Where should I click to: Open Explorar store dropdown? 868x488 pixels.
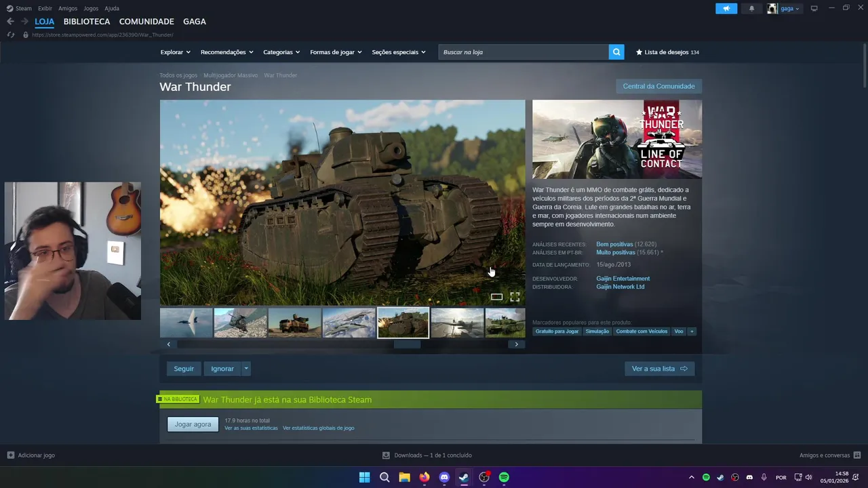pos(175,52)
